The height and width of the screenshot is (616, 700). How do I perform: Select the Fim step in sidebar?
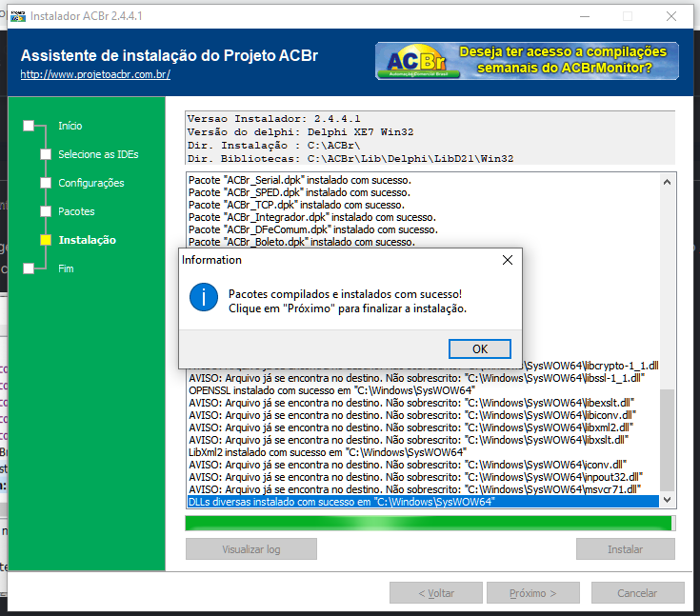pos(66,268)
